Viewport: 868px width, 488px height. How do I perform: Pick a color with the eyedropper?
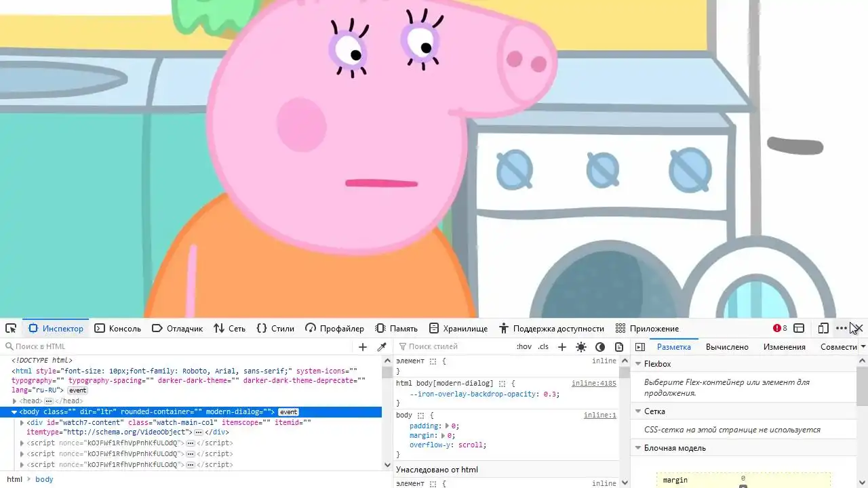click(382, 347)
